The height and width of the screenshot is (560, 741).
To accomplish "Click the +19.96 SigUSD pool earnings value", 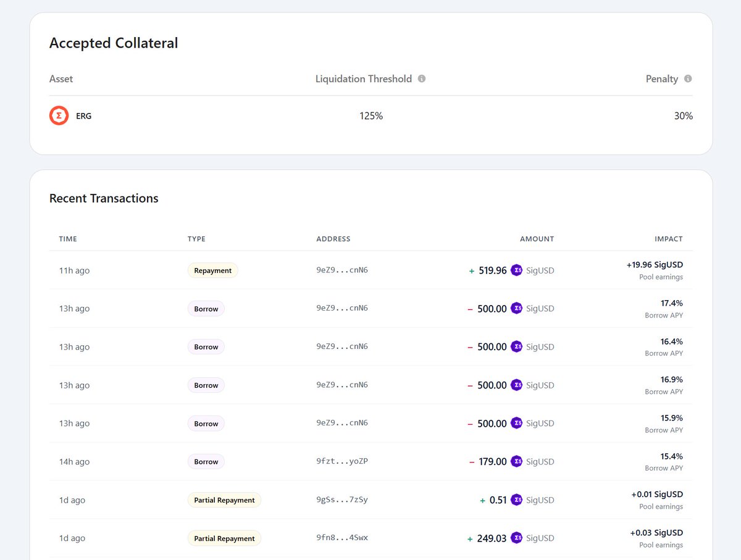I will (653, 264).
